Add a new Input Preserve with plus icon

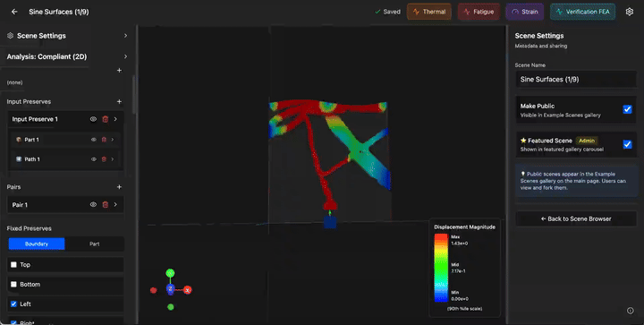click(x=119, y=101)
